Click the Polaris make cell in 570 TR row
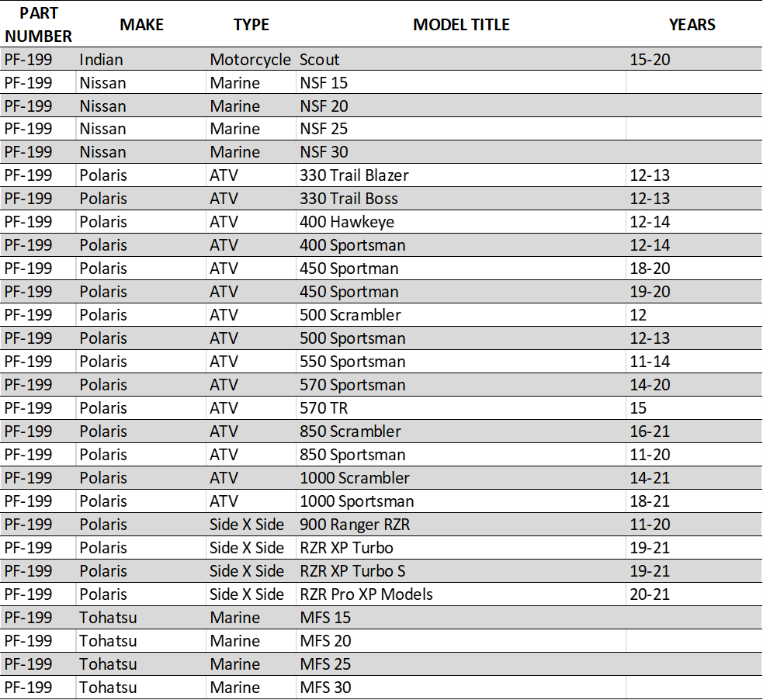 click(x=141, y=408)
